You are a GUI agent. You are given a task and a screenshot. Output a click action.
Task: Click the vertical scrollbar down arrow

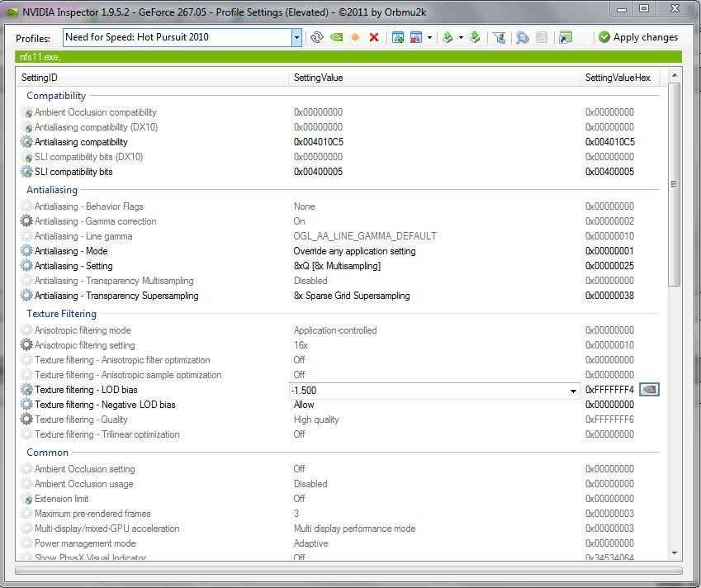point(675,553)
